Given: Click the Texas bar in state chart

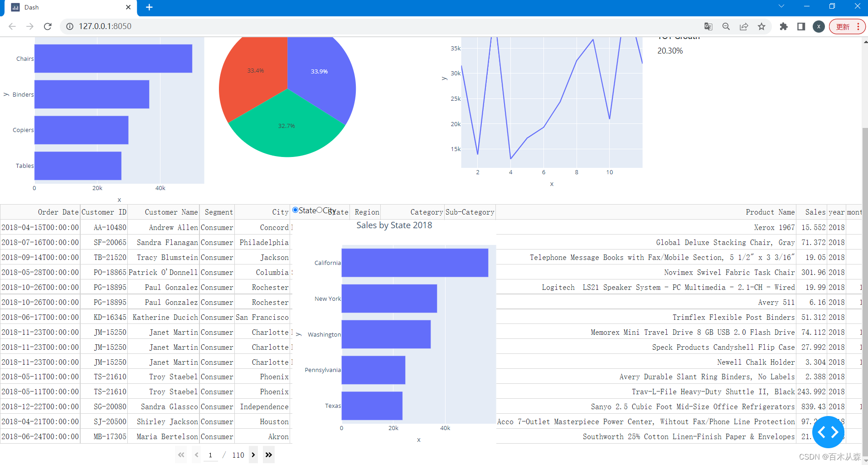Looking at the screenshot, I should click(372, 406).
